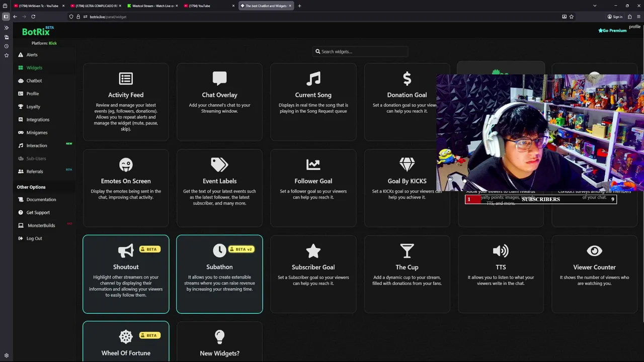Click the Follower Goal chart icon
This screenshot has height=362, width=644.
click(313, 164)
